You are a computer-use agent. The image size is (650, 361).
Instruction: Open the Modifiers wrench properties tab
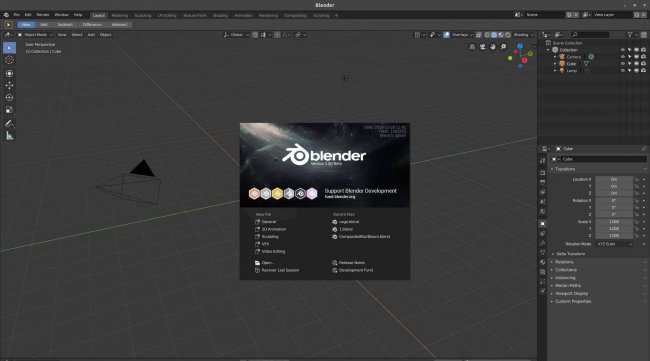(543, 243)
